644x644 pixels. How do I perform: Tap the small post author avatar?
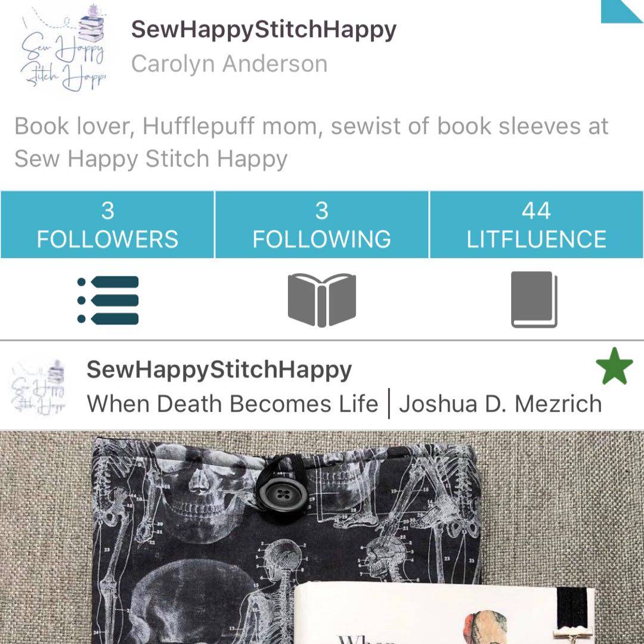[x=38, y=387]
